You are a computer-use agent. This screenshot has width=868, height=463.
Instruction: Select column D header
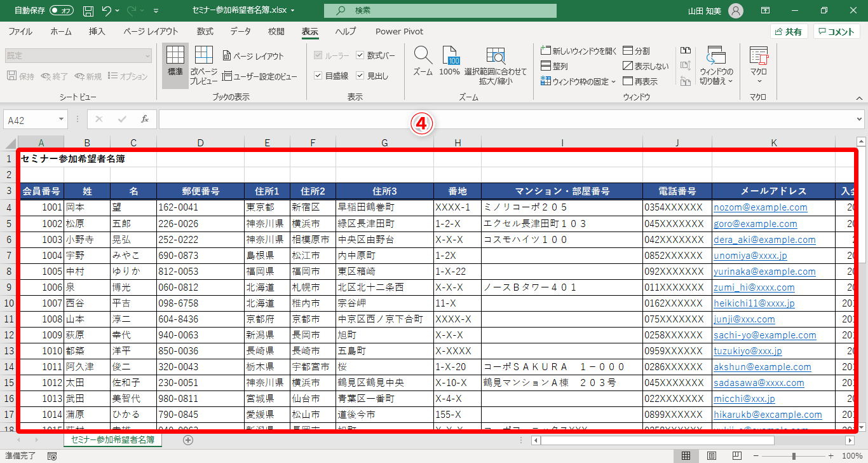click(x=200, y=142)
